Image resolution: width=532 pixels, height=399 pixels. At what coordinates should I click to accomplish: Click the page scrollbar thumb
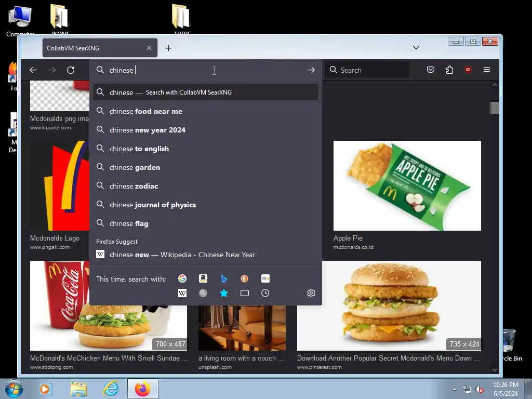495,108
